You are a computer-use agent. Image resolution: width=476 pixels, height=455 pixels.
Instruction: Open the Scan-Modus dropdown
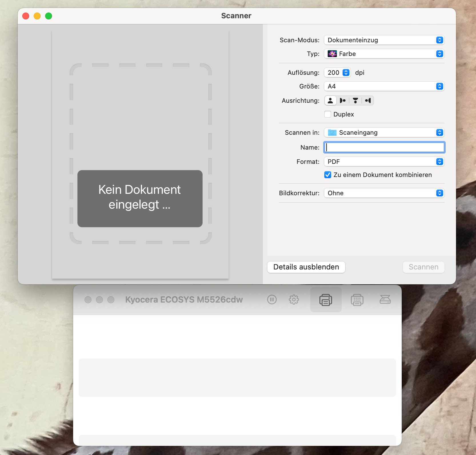(x=384, y=40)
